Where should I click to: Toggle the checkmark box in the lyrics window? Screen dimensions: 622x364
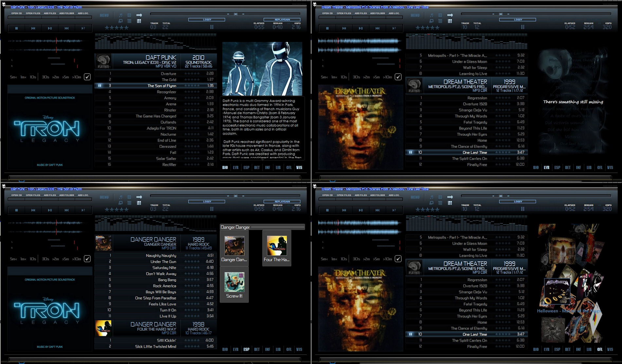[398, 77]
